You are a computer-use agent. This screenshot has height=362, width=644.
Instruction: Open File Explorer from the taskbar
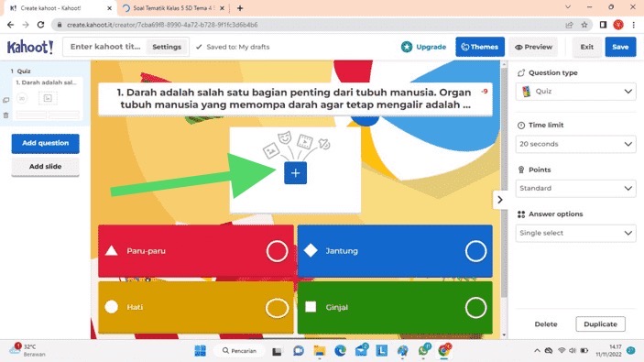click(x=320, y=350)
